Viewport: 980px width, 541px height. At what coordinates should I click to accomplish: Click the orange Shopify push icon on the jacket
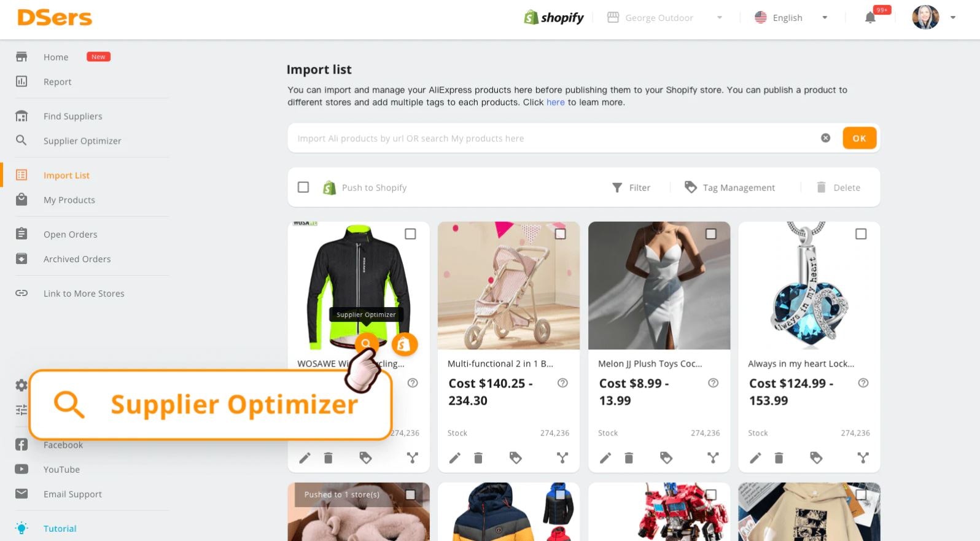[404, 344]
